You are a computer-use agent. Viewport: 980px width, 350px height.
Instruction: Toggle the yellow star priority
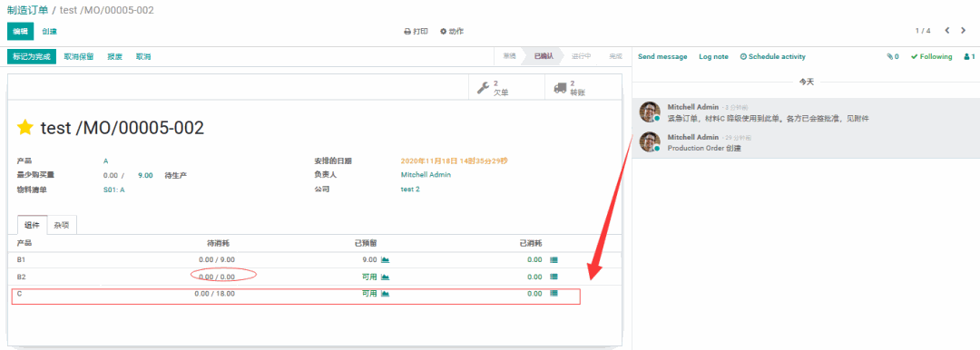pyautogui.click(x=25, y=128)
